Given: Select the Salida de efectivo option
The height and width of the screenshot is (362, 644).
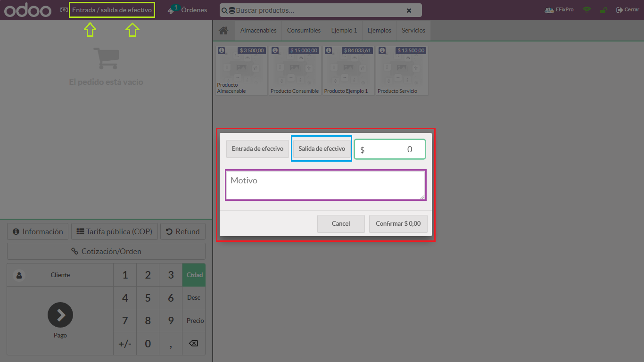Looking at the screenshot, I should click(x=322, y=148).
